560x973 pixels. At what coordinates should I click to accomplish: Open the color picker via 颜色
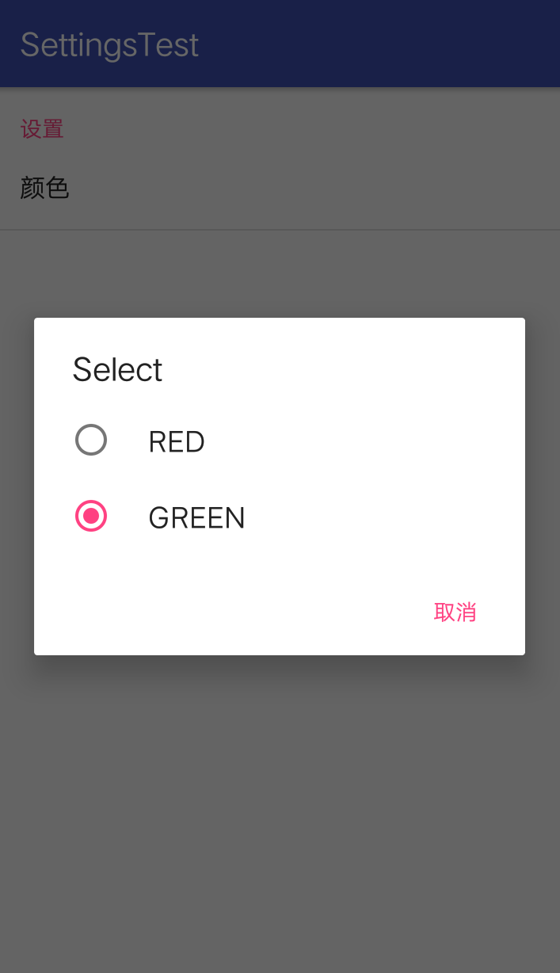pyautogui.click(x=45, y=188)
